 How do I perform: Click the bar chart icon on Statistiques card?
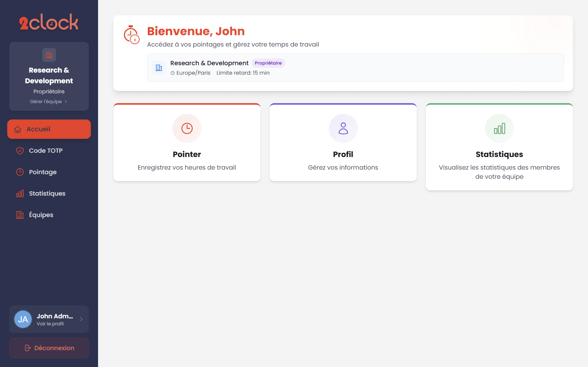click(x=499, y=129)
